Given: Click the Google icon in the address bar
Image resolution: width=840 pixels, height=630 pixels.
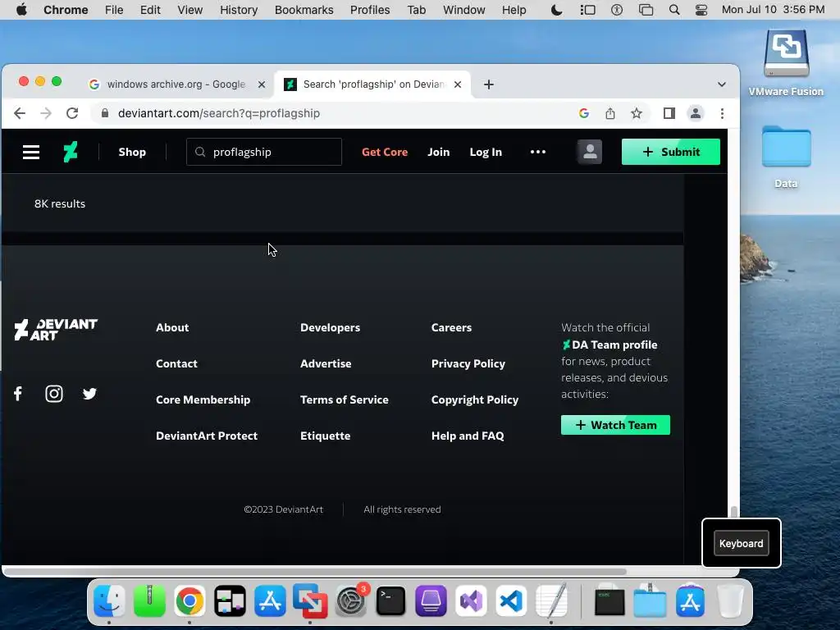Looking at the screenshot, I should (x=584, y=113).
